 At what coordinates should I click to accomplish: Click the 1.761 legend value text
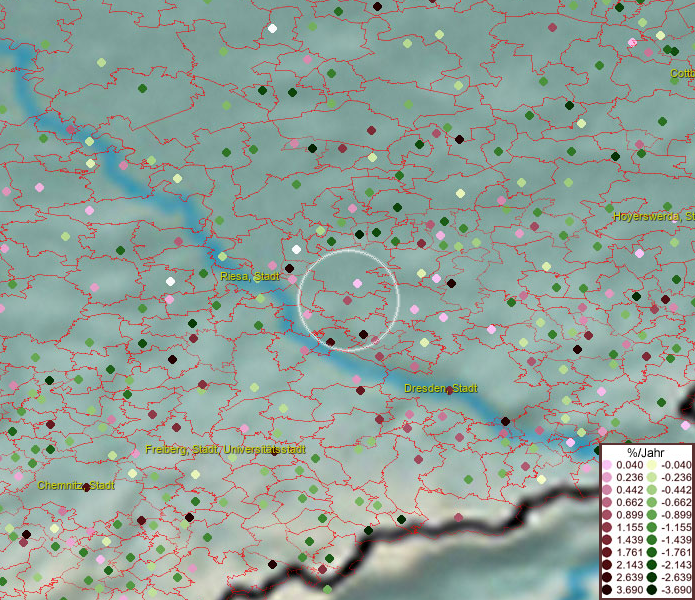point(629,552)
